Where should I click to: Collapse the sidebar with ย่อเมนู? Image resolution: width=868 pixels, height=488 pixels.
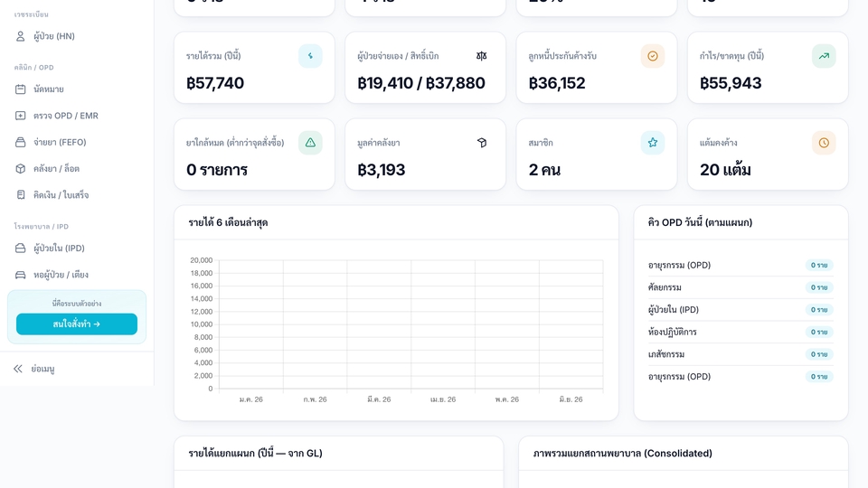click(34, 369)
